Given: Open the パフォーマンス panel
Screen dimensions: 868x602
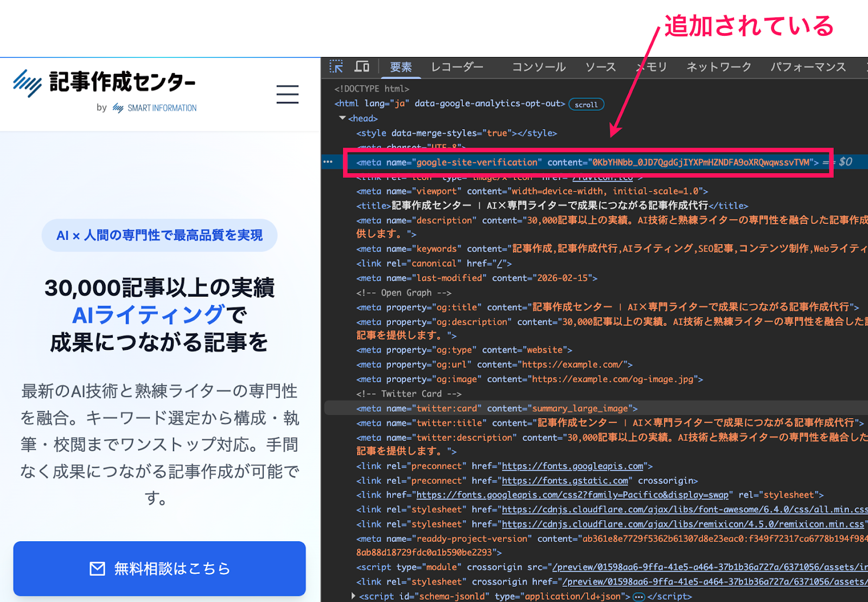Looking at the screenshot, I should click(x=808, y=67).
